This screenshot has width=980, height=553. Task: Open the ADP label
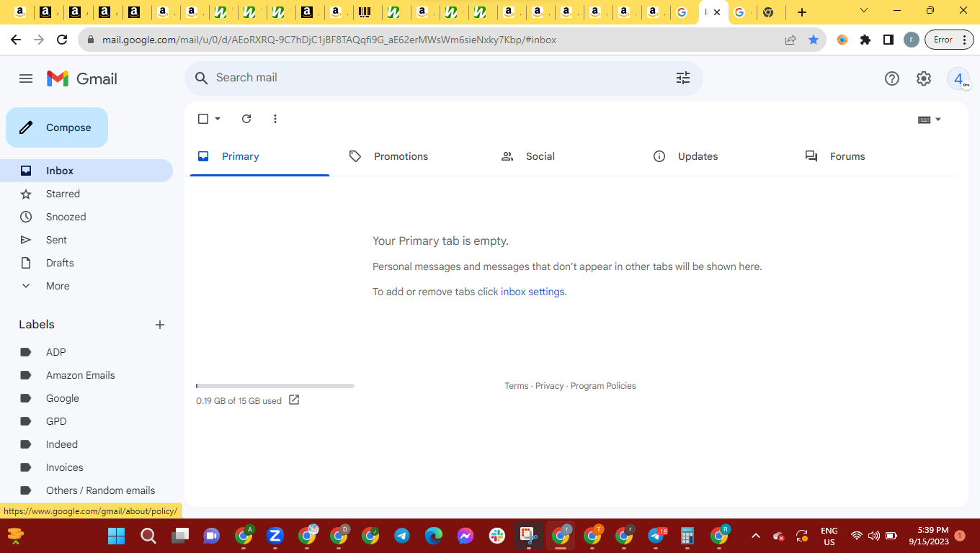(x=86, y=352)
